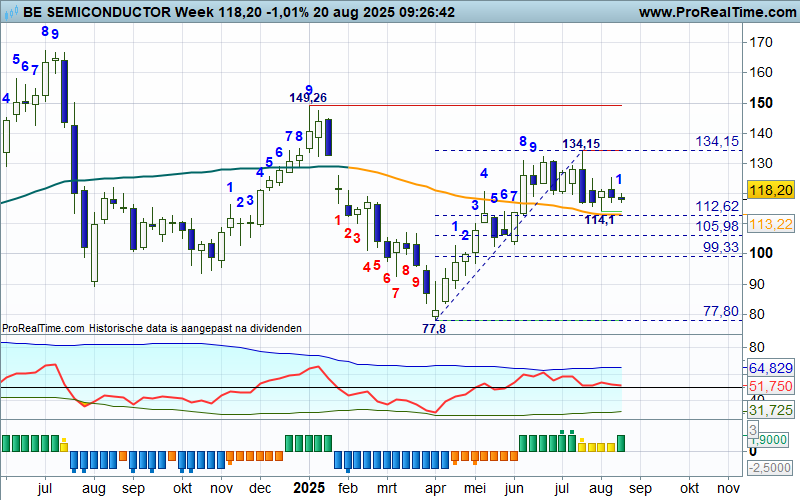
Task: Click the 149,26 peak price annotation
Action: 308,98
